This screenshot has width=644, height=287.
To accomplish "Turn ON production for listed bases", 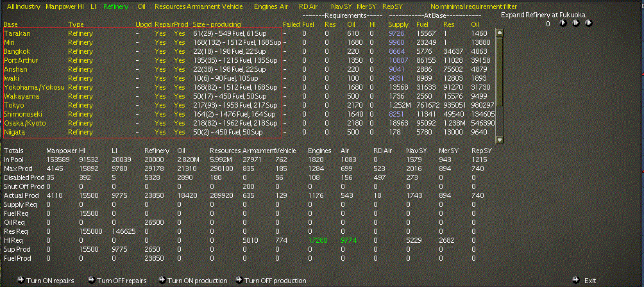I will tap(192, 281).
